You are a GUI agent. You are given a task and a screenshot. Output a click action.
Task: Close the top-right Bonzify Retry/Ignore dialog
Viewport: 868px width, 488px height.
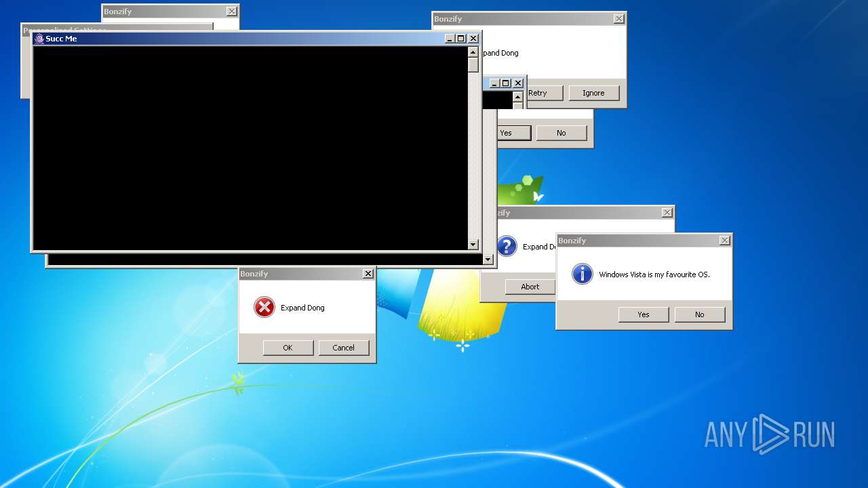[619, 19]
